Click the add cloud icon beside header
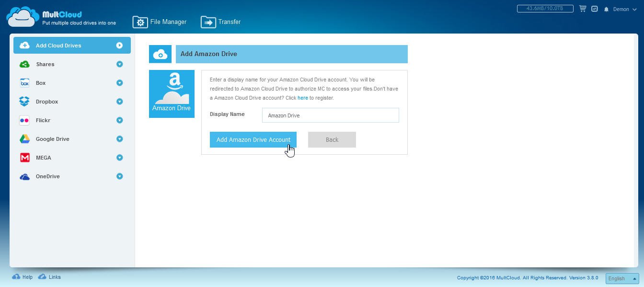The width and height of the screenshot is (644, 287). (x=160, y=54)
